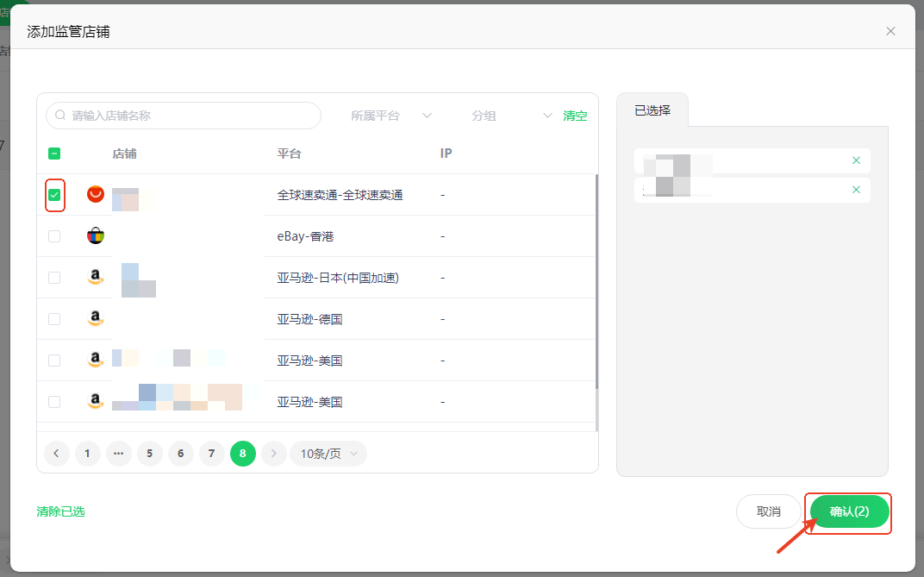This screenshot has height=577, width=924.
Task: Click Amazon icon in first 亚马逊-美国 row
Action: pyautogui.click(x=96, y=360)
